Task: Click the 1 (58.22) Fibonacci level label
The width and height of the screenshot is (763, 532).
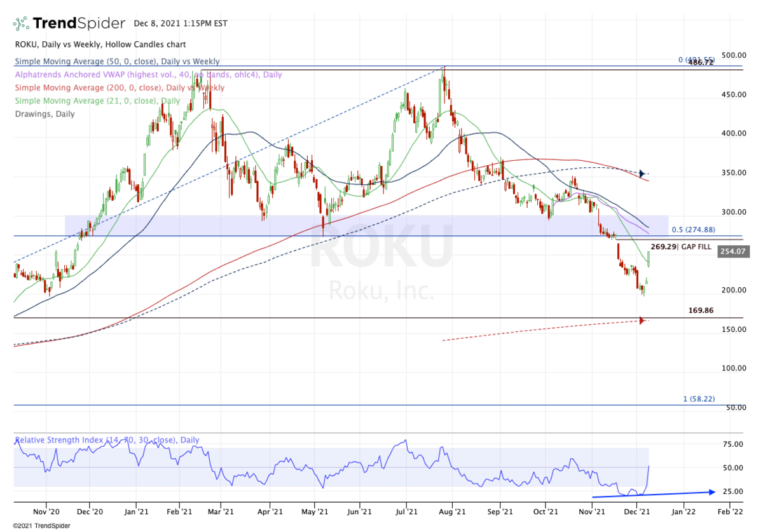Action: tap(699, 399)
